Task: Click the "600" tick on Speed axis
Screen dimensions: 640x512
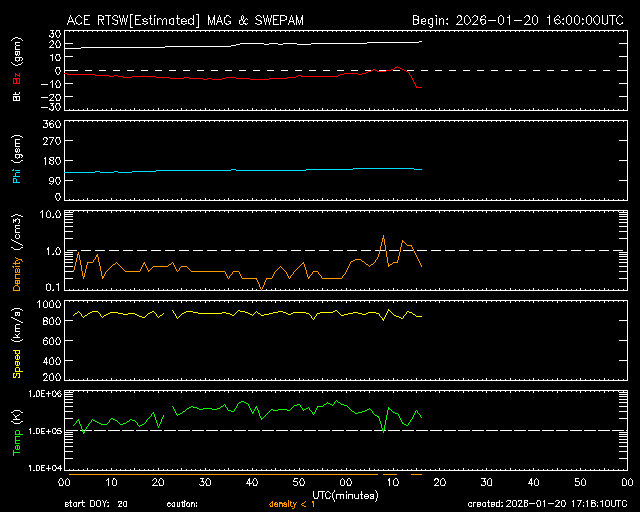Action: (52, 341)
